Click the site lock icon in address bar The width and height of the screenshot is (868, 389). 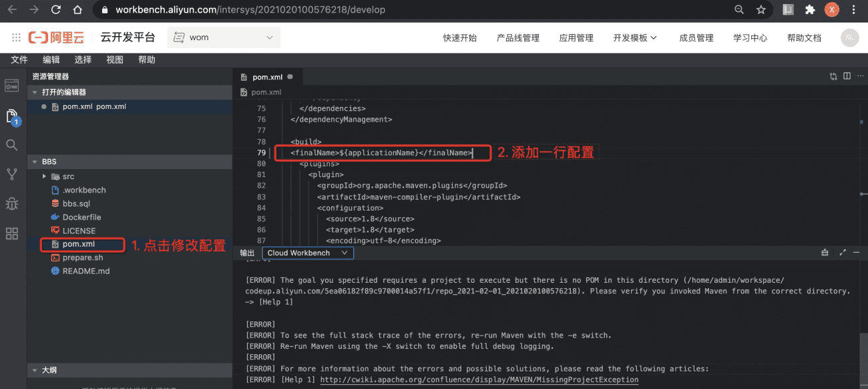point(104,10)
